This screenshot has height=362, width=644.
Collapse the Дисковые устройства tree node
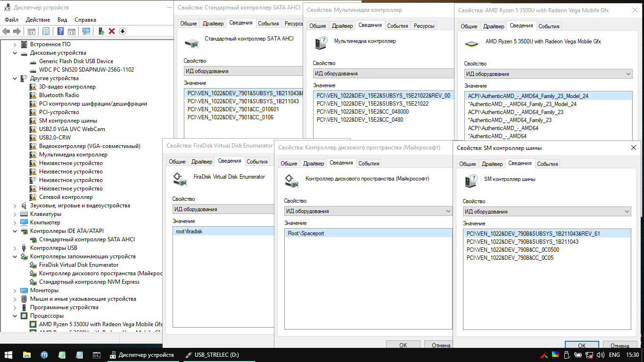click(15, 53)
